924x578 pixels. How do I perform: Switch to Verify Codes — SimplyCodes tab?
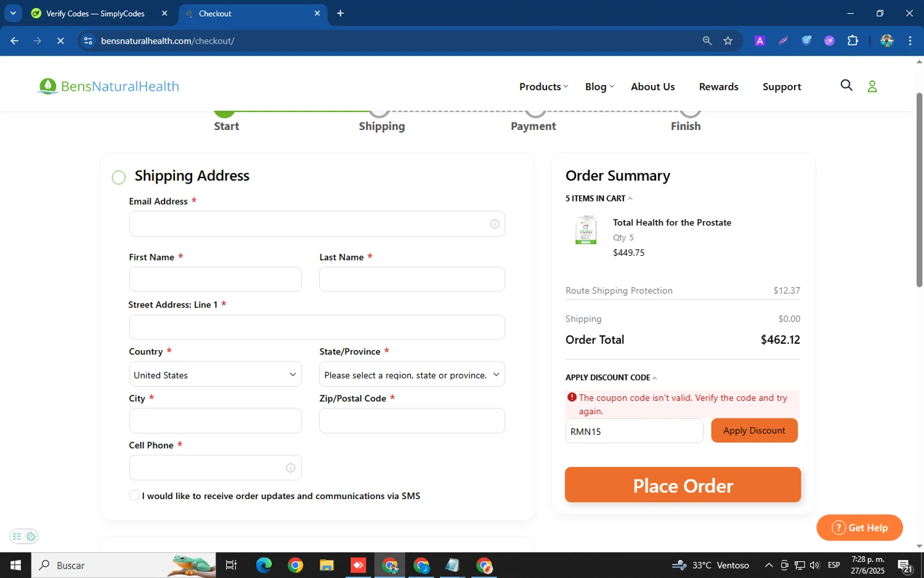[x=95, y=14]
